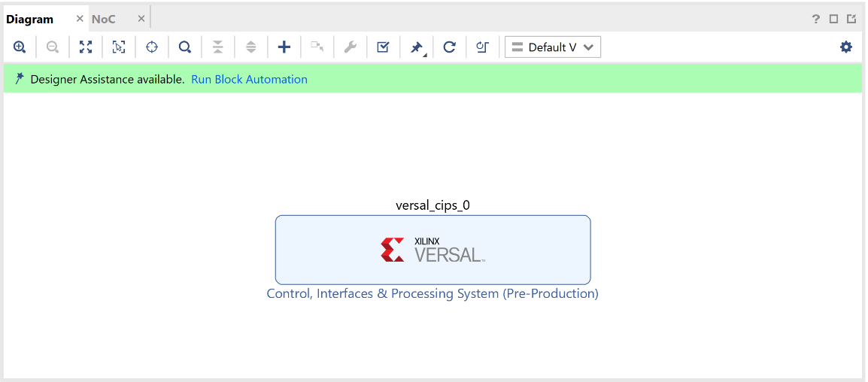Viewport: 868px width, 382px height.
Task: Activate the Select Area tool
Action: (119, 47)
